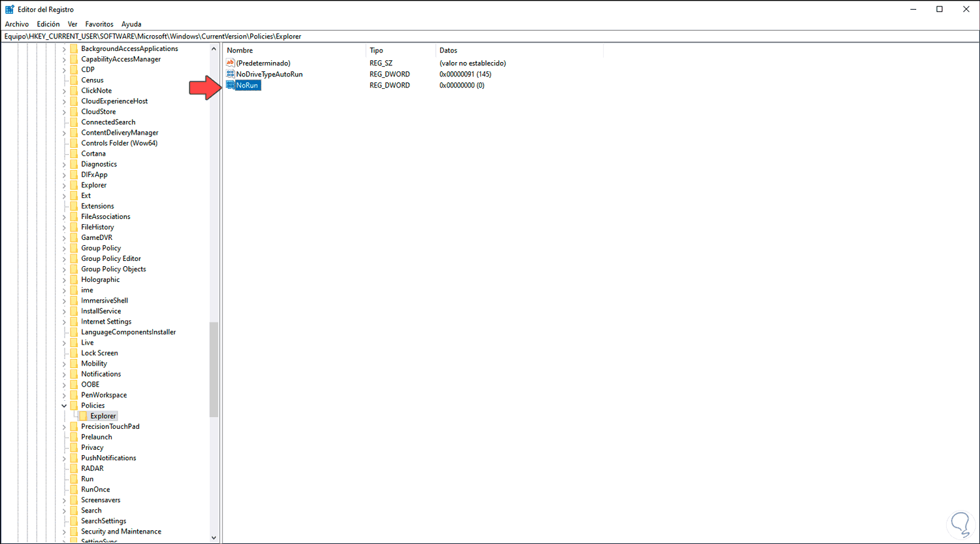Click the Cortana key folder icon
The width and height of the screenshot is (980, 544).
(x=74, y=153)
